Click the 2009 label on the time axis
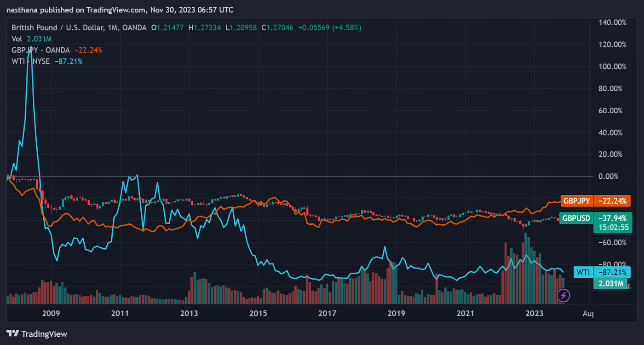Viewport: 644px width, 345px height. tap(51, 314)
